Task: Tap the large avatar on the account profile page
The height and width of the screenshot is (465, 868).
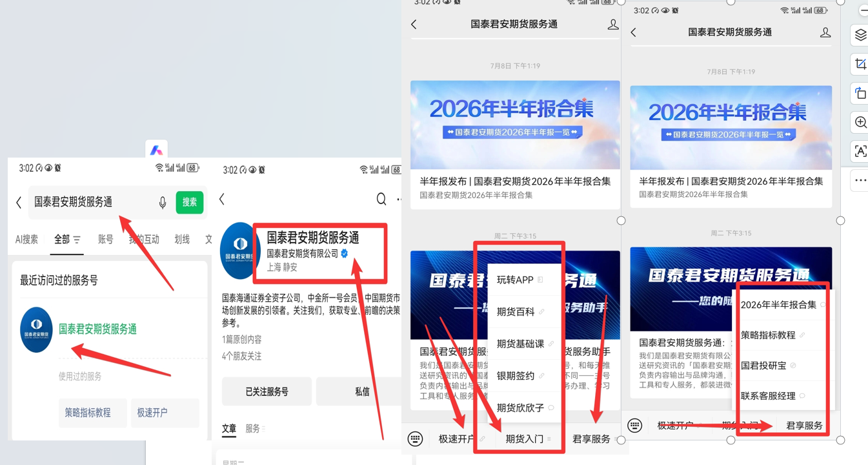Action: click(239, 251)
